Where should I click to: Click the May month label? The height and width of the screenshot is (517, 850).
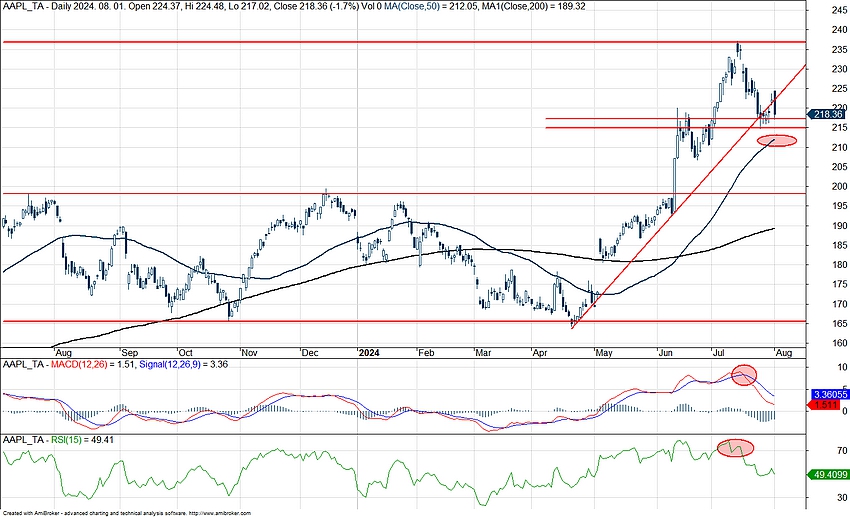604,353
